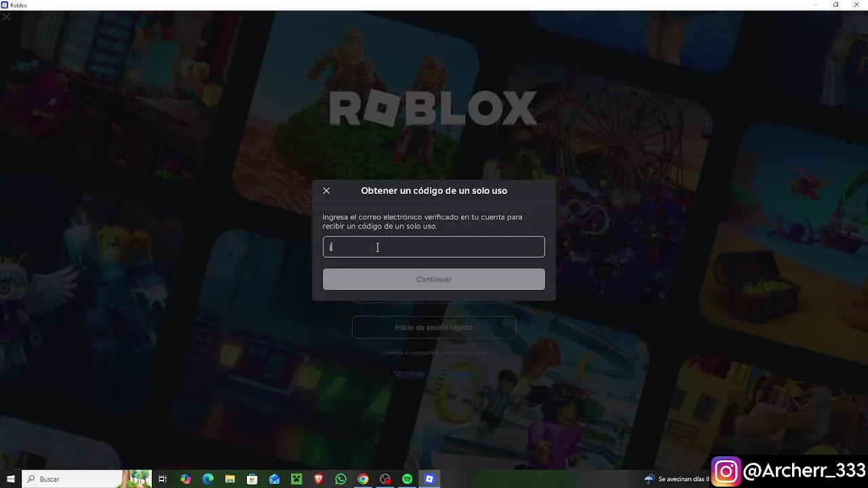Click the taskbar Buscar search box
The height and width of the screenshot is (488, 868).
pyautogui.click(x=87, y=479)
